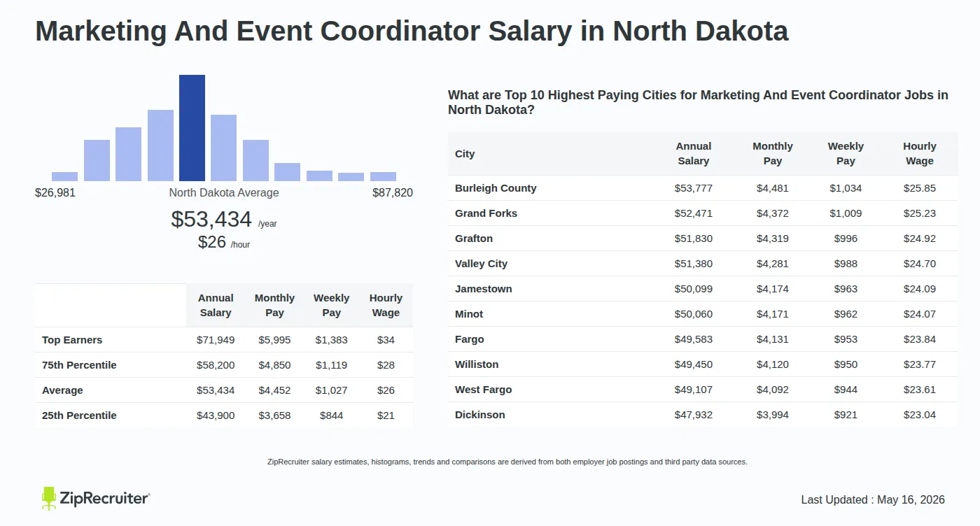Select the Dickinson city name
Image resolution: width=980 pixels, height=526 pixels.
click(x=479, y=415)
